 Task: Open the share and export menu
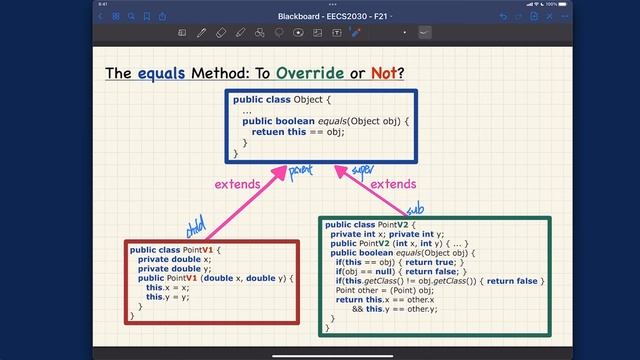(162, 16)
